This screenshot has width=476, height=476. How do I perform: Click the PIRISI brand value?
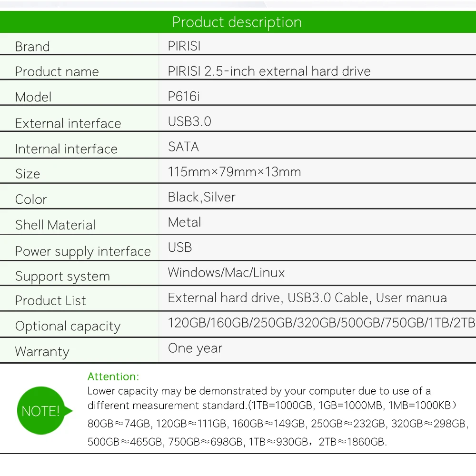point(184,46)
